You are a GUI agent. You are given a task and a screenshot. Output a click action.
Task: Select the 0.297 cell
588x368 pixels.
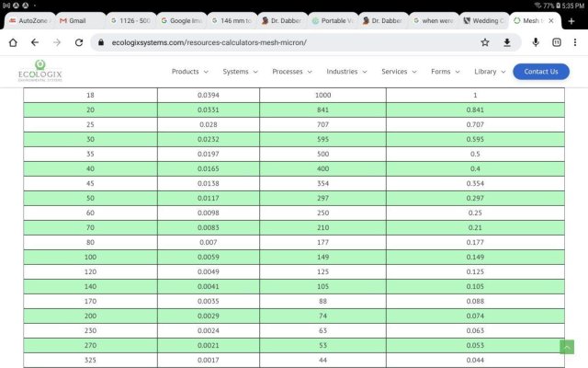click(x=475, y=198)
